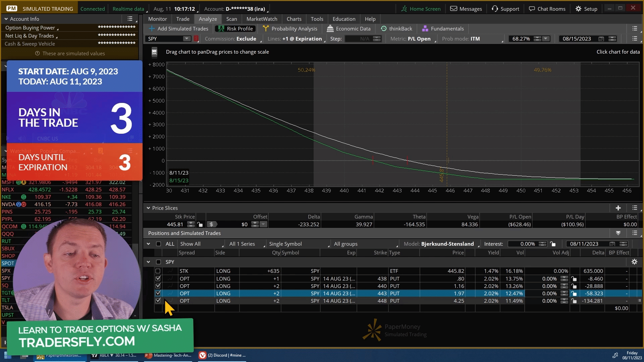This screenshot has width=644, height=362.
Task: Uncheck the 438 PUT option row
Action: [x=158, y=279]
